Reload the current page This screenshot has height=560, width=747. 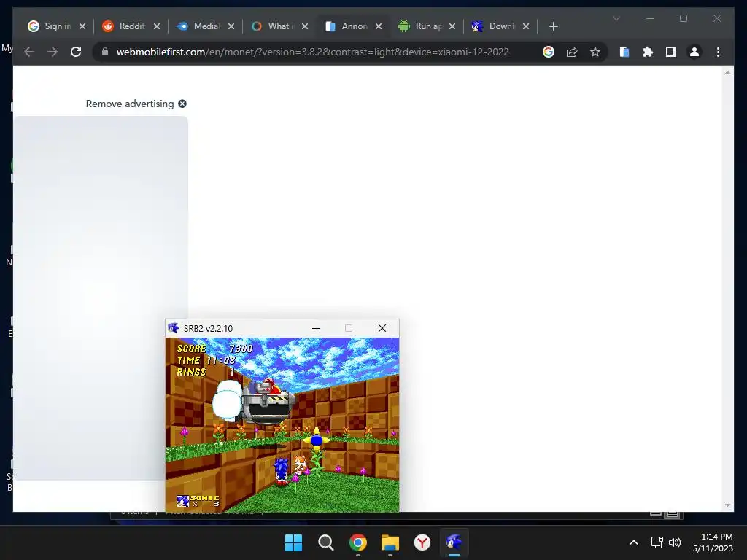pyautogui.click(x=76, y=52)
